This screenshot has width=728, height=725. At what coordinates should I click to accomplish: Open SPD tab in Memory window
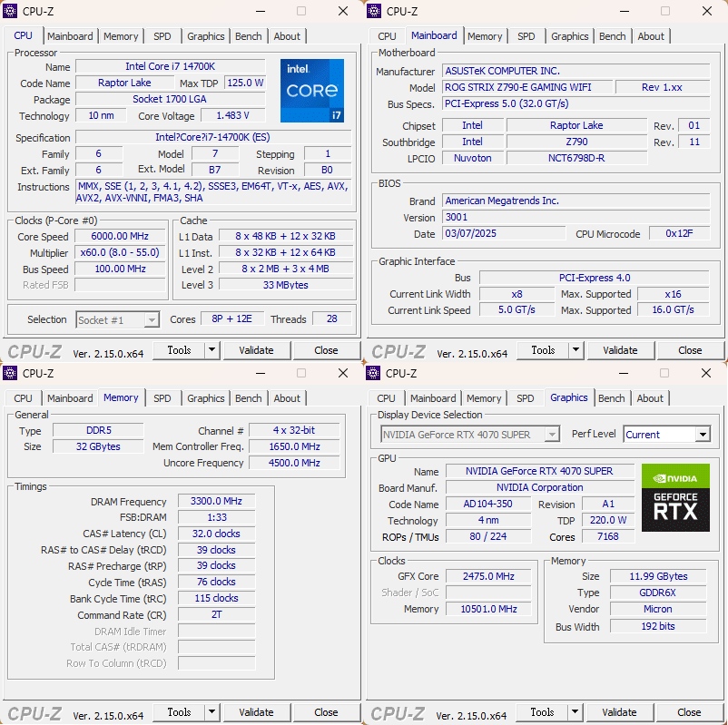coord(162,398)
